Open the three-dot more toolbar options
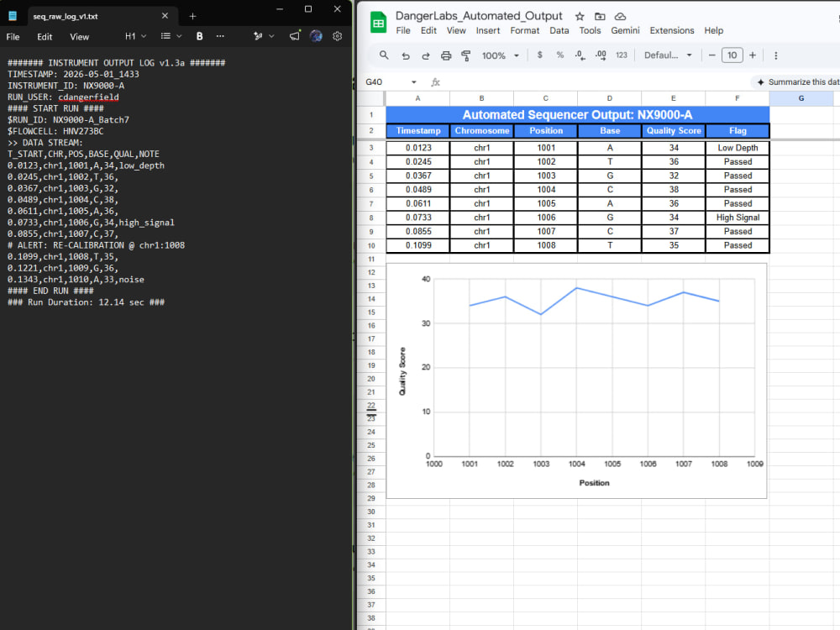Viewport: 840px width, 630px height. [775, 55]
